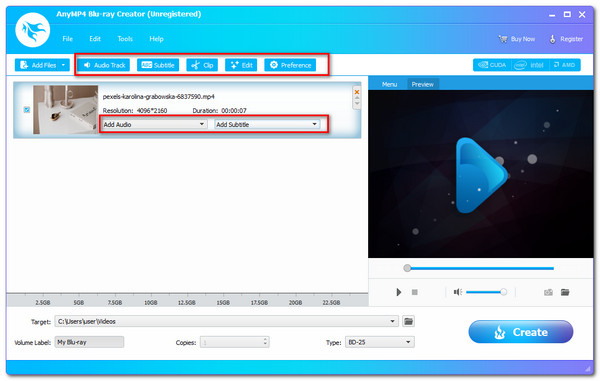
Task: Open the Add Audio dropdown
Action: 154,124
